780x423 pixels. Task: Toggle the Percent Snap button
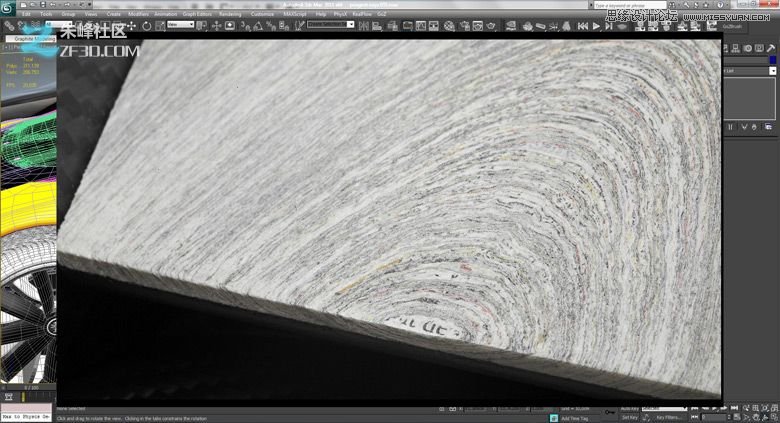(271, 25)
